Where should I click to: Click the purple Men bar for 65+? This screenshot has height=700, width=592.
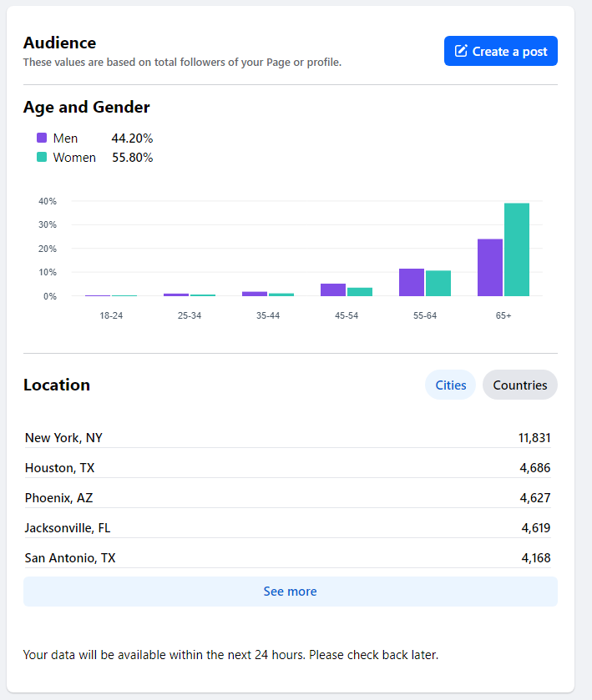490,268
